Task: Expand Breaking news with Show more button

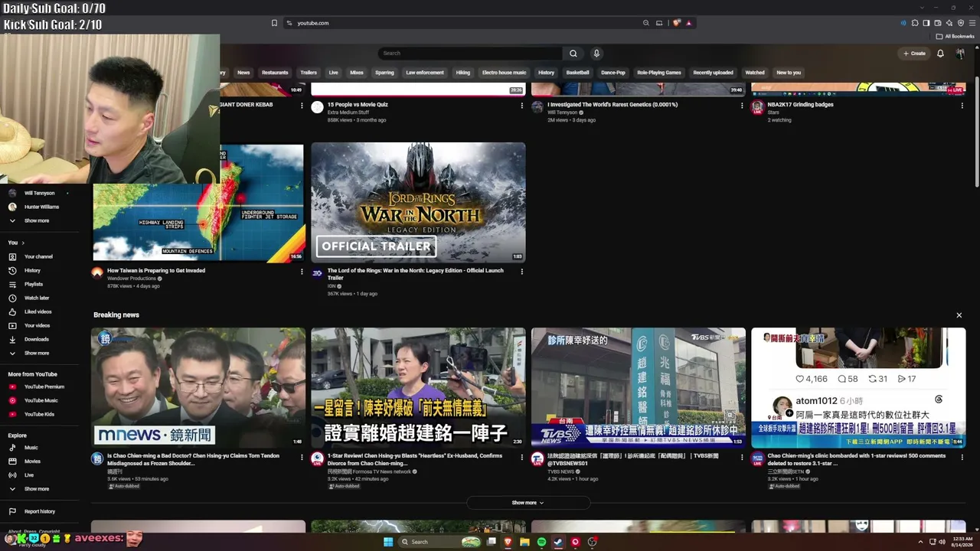Action: coord(528,503)
